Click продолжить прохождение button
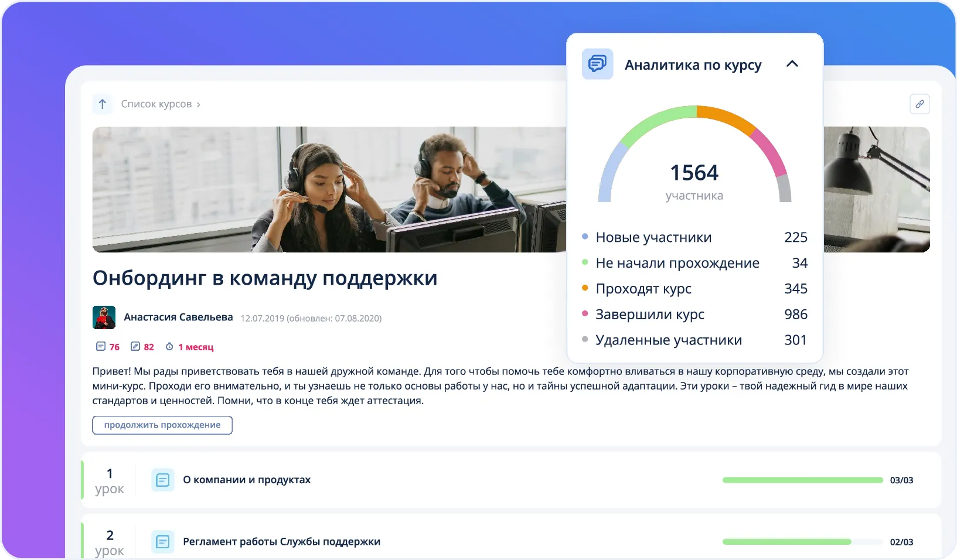Screen dimensions: 957x560 162,425
